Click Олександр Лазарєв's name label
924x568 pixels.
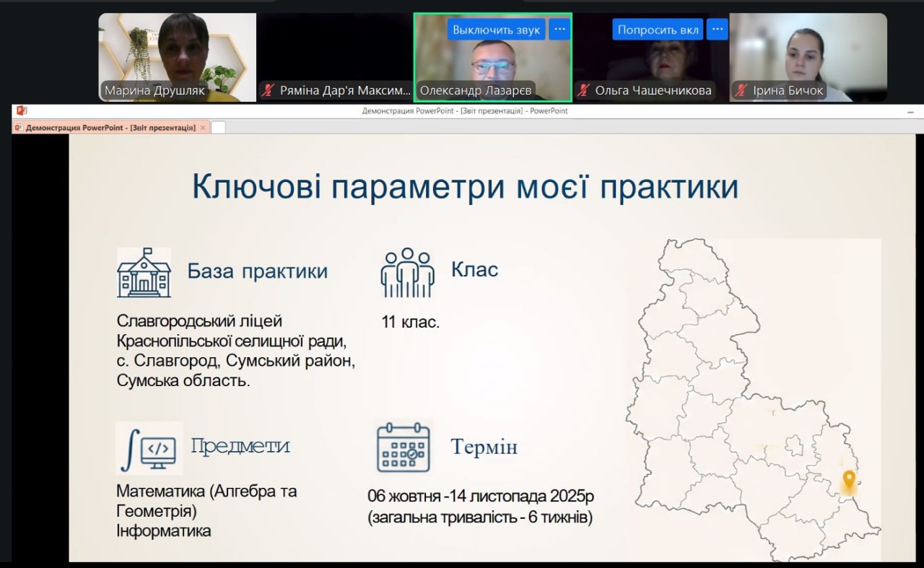[x=476, y=91]
